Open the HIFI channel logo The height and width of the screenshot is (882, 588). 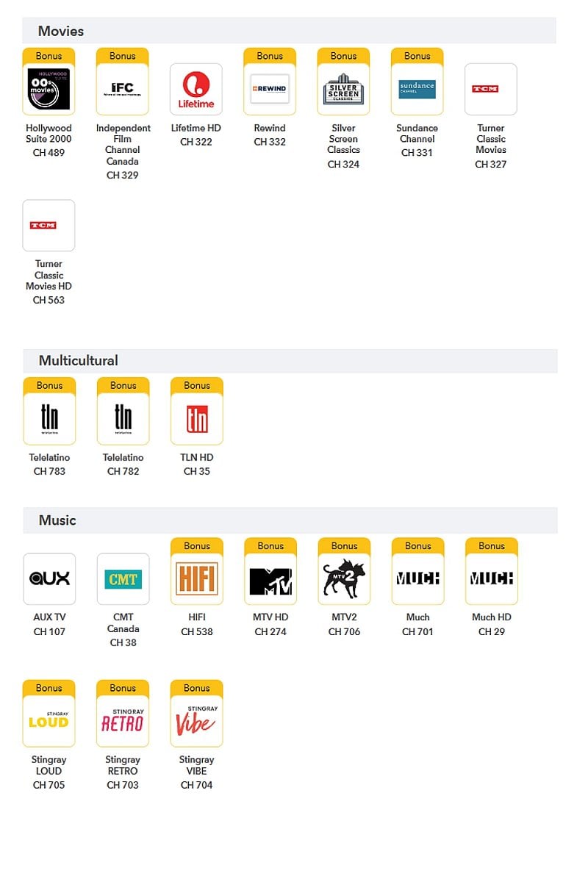click(x=197, y=579)
